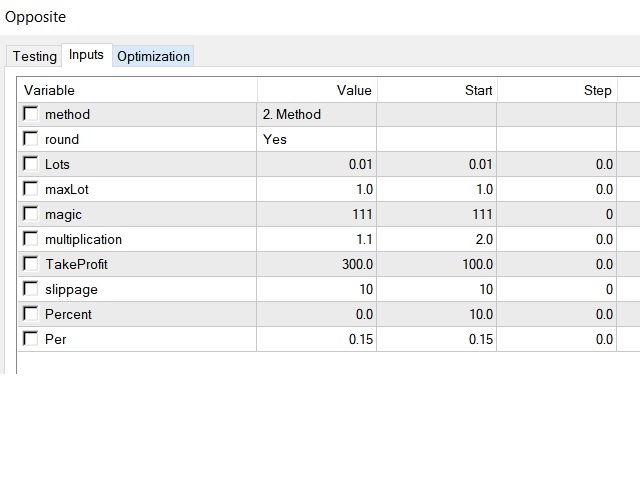
Task: Open the method value '2. Method' dropdown
Action: 316,115
